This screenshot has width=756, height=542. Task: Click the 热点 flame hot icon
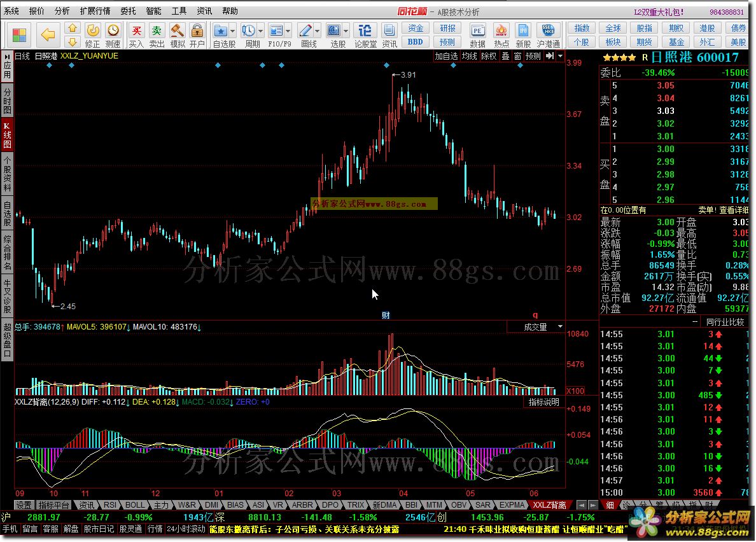click(x=501, y=31)
